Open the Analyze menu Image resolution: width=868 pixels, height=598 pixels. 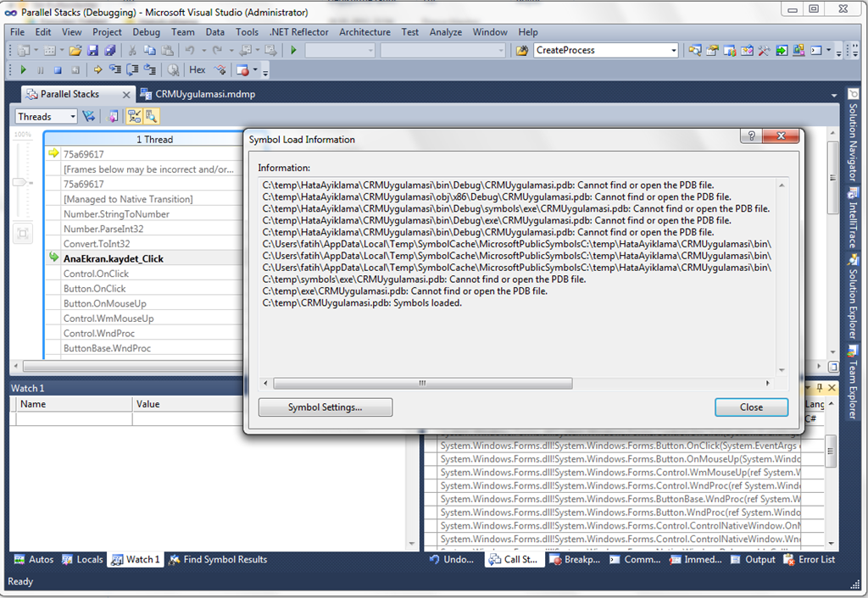click(446, 32)
